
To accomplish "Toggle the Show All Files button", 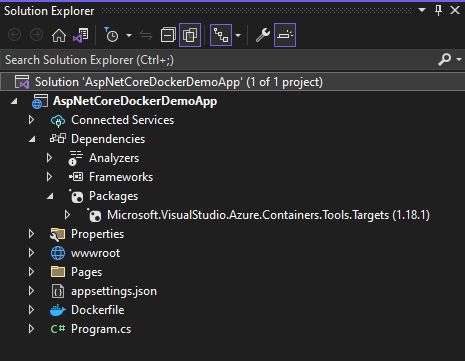I will pyautogui.click(x=190, y=35).
